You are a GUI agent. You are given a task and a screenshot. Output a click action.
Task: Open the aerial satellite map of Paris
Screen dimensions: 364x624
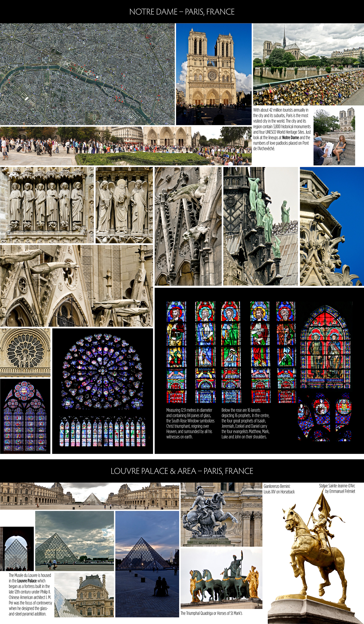click(87, 74)
